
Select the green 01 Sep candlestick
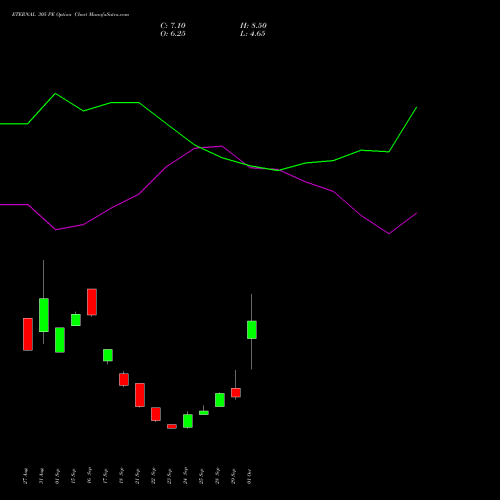60,340
